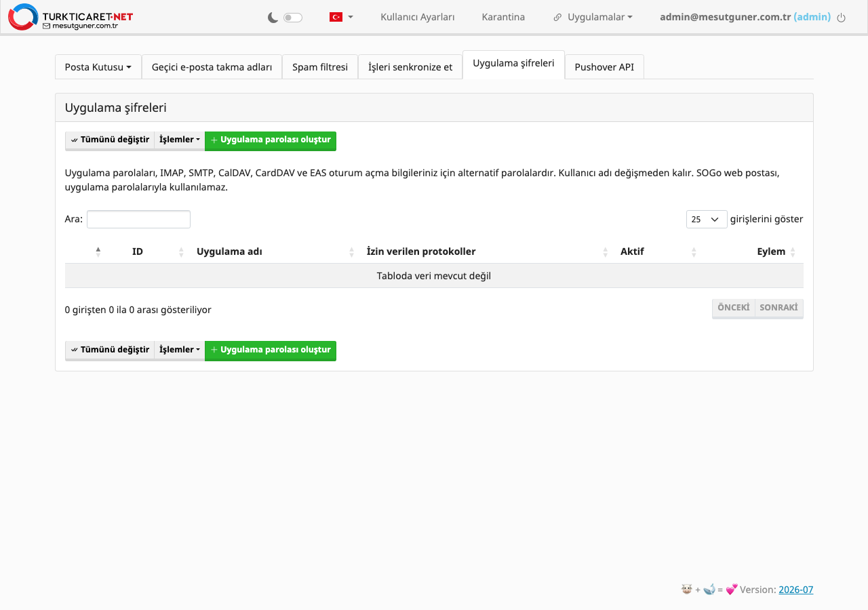
Task: Expand the Uygulamalar dropdown menu
Action: [x=593, y=17]
